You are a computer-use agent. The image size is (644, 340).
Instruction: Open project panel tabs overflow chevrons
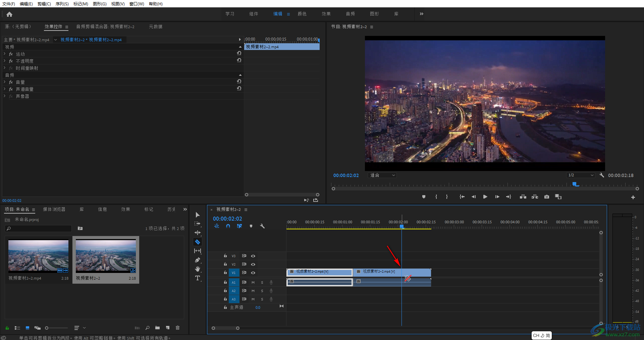pyautogui.click(x=185, y=209)
